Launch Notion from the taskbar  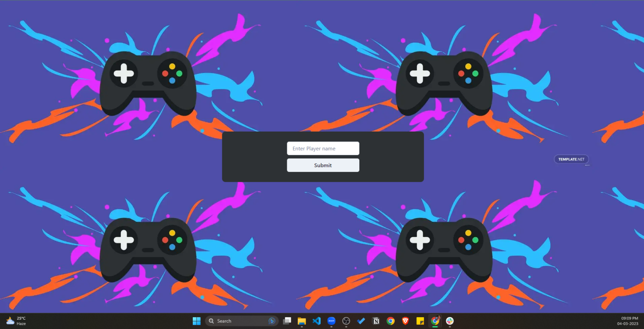click(376, 321)
